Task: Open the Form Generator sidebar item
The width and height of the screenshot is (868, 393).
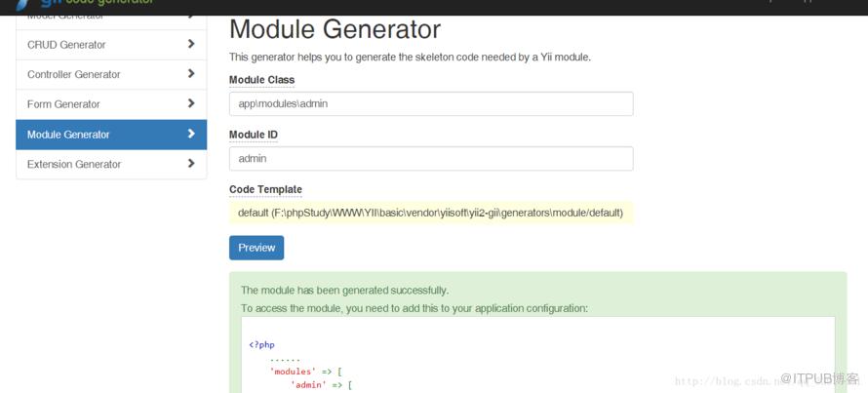Action: tap(111, 104)
